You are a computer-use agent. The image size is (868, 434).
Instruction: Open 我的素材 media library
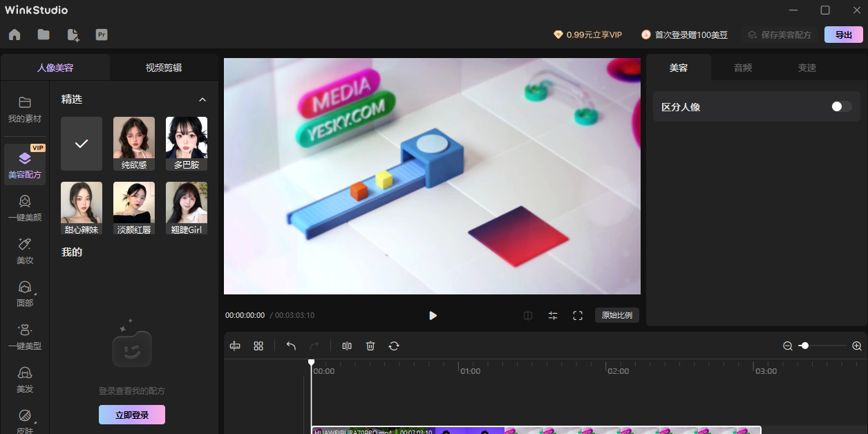tap(25, 111)
